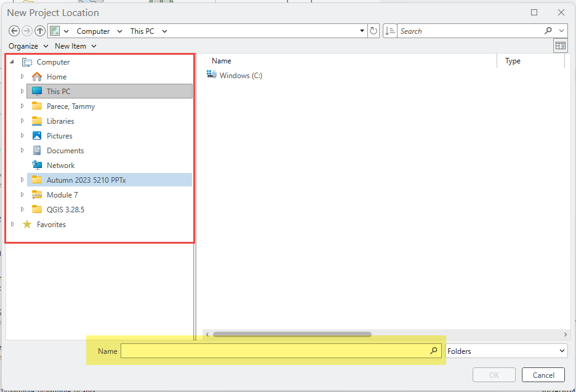
Task: Toggle the column details view
Action: click(x=560, y=45)
